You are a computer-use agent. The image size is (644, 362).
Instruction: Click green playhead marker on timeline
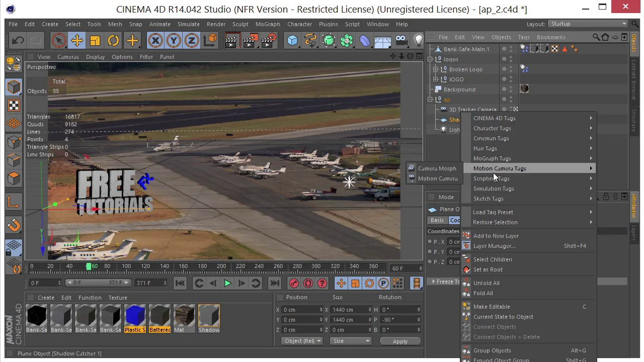pos(89,266)
